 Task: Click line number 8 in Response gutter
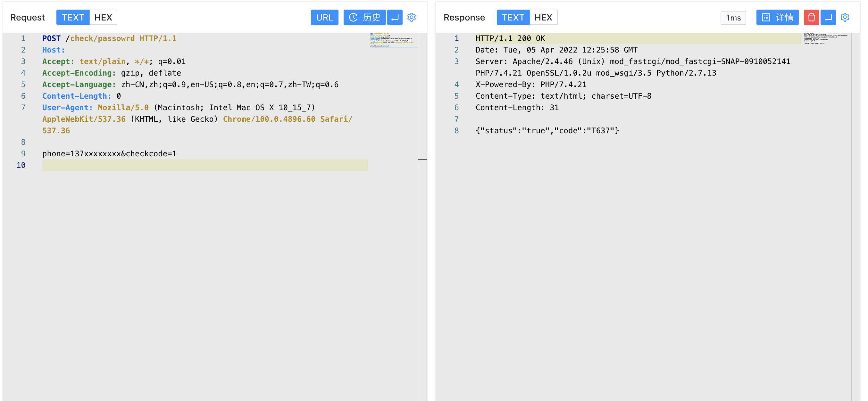456,130
